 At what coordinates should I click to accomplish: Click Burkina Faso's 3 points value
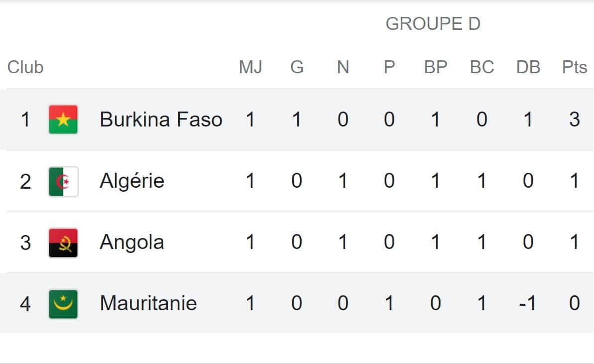(x=574, y=120)
